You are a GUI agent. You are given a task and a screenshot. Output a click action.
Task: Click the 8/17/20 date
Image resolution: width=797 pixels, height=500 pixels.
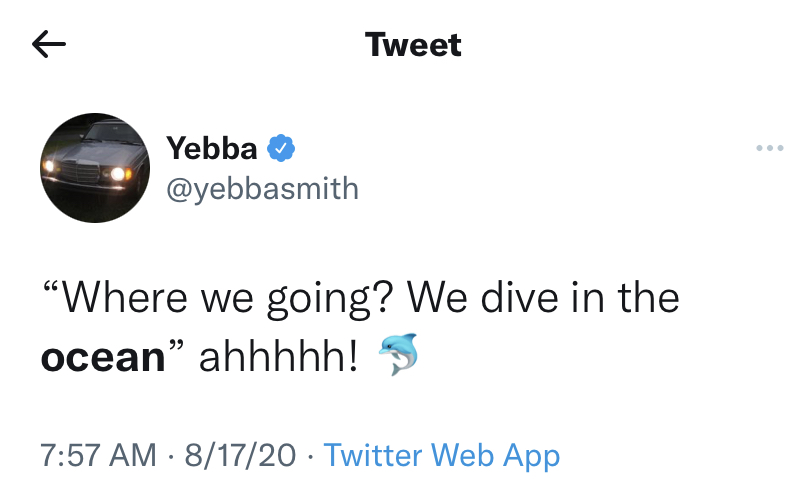240,455
